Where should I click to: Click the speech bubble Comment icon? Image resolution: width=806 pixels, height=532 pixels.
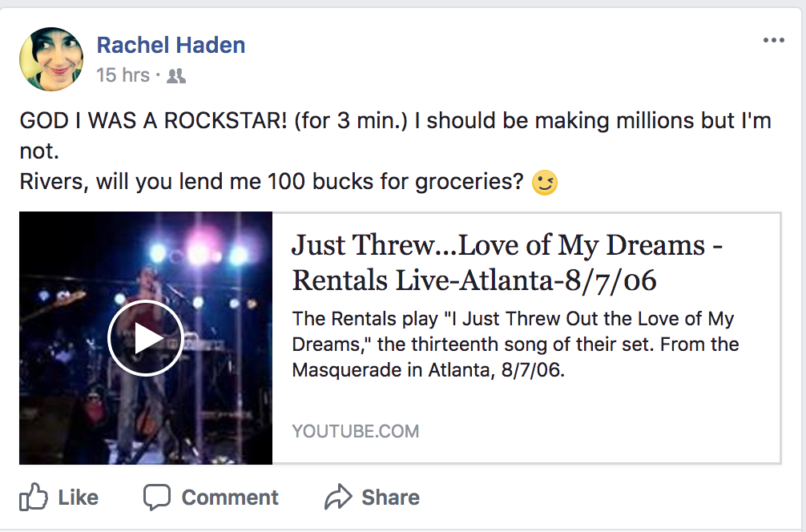point(157,497)
